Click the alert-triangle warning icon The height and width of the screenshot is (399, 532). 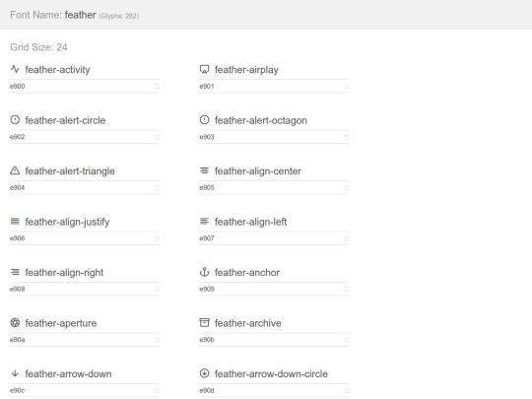15,170
